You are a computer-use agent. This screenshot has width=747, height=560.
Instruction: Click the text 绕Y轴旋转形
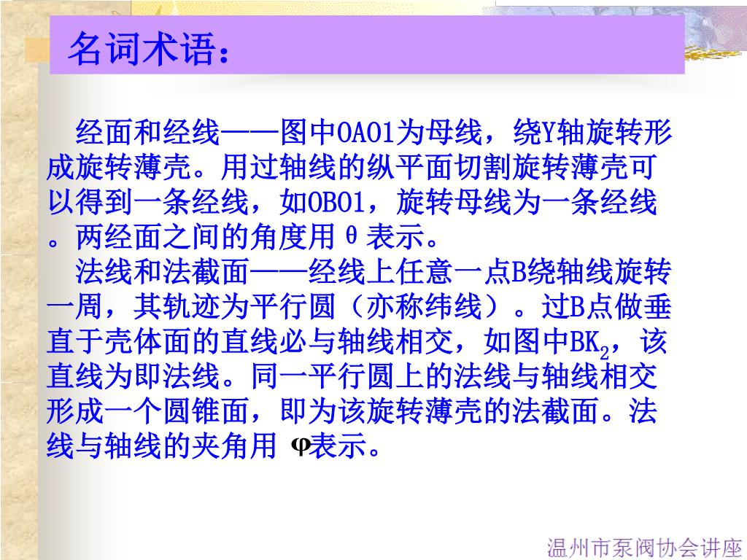tap(592, 132)
